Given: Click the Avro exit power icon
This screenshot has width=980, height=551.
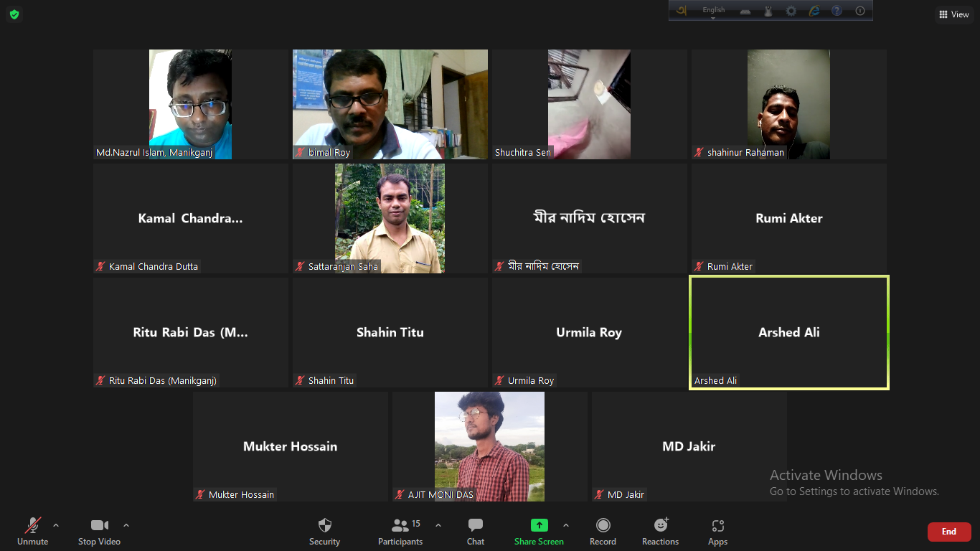Looking at the screenshot, I should point(860,11).
